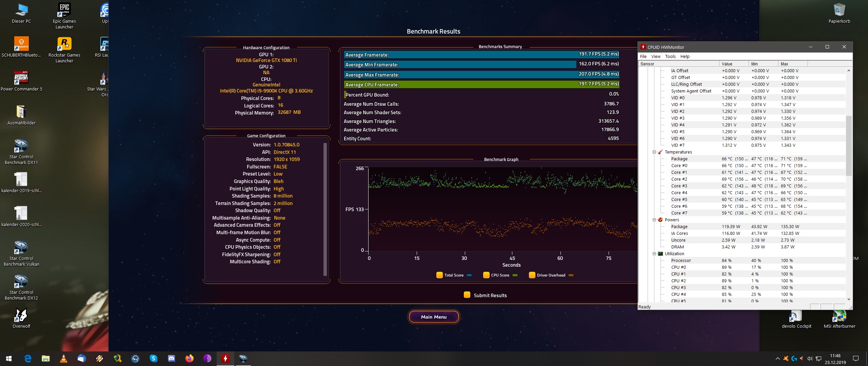
Task: Collapse the Powers tree node
Action: pyautogui.click(x=654, y=220)
